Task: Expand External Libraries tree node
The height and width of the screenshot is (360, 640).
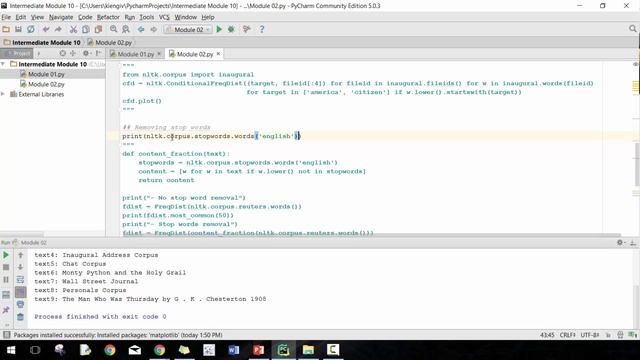Action: [3, 94]
